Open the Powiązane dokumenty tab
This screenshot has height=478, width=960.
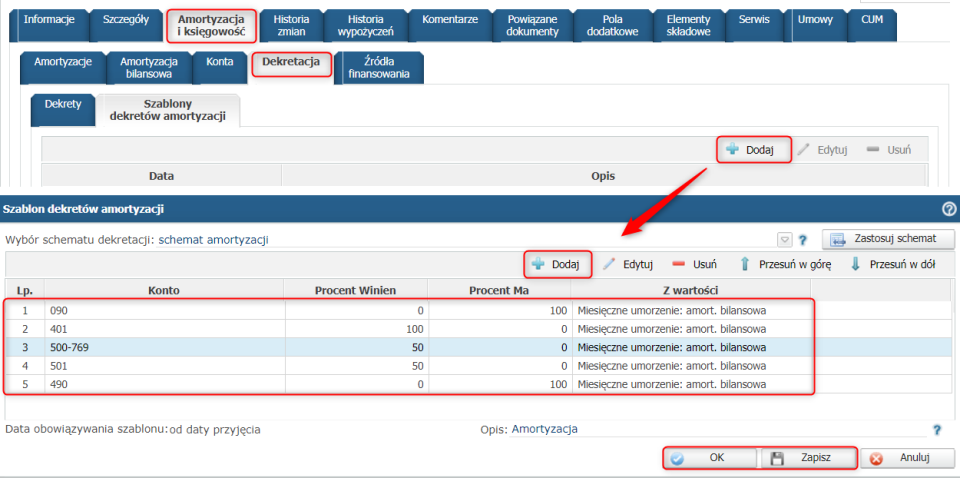tap(533, 26)
